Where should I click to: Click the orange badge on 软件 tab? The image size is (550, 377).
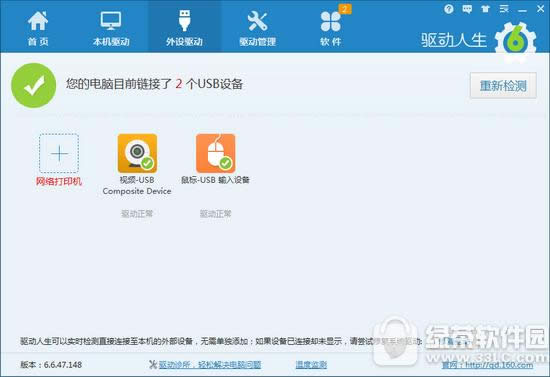345,9
